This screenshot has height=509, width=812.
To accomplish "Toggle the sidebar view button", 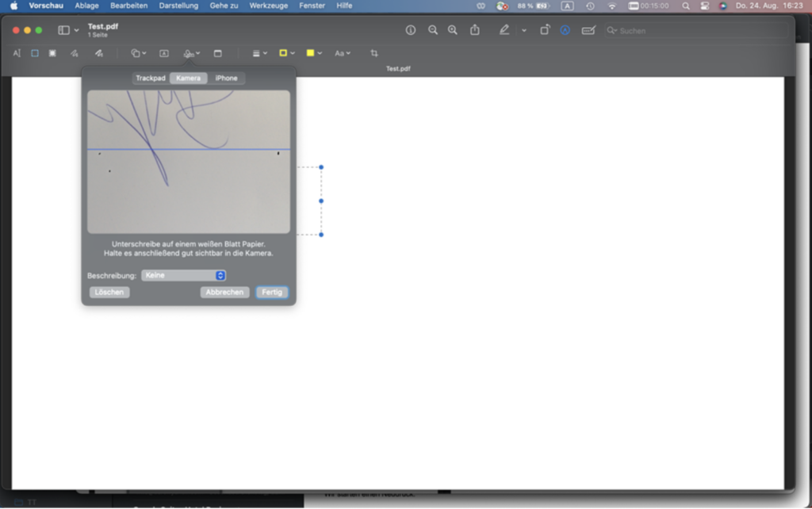I will (x=63, y=31).
